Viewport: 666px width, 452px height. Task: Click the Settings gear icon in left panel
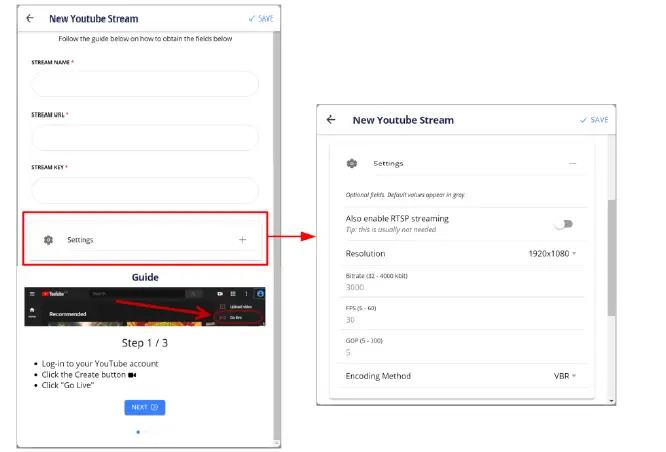click(x=48, y=240)
